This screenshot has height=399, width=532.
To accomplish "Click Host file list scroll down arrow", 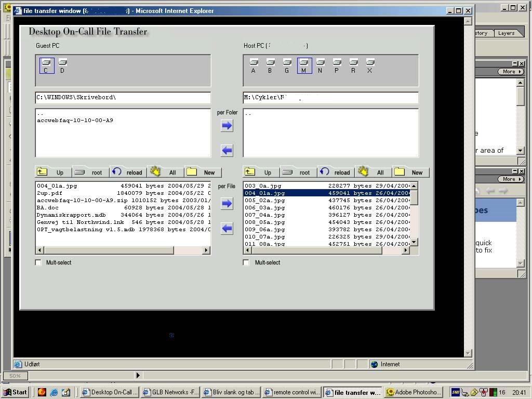I will (x=414, y=242).
